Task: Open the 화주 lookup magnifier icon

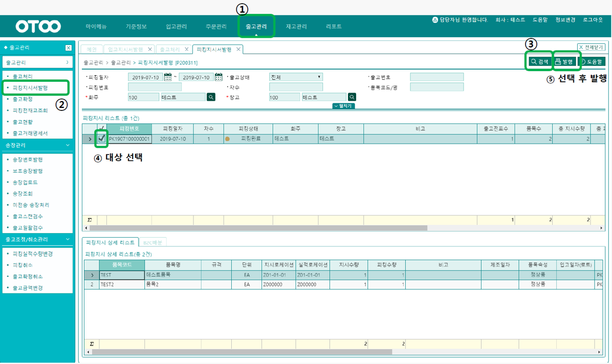Action: tap(211, 97)
